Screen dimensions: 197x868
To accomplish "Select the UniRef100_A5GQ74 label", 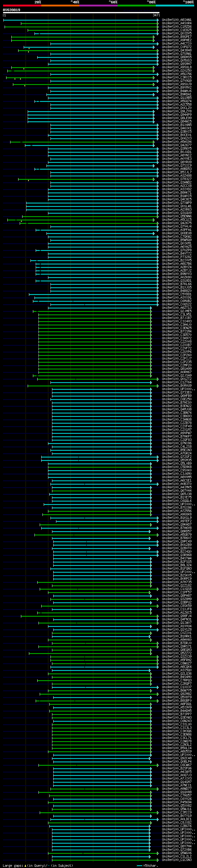I will pyautogui.click(x=177, y=101).
